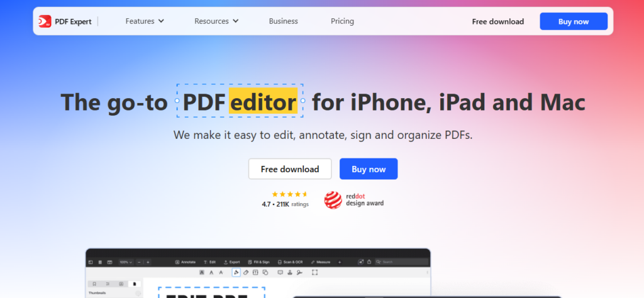Select the shapes tool icon

click(x=265, y=273)
